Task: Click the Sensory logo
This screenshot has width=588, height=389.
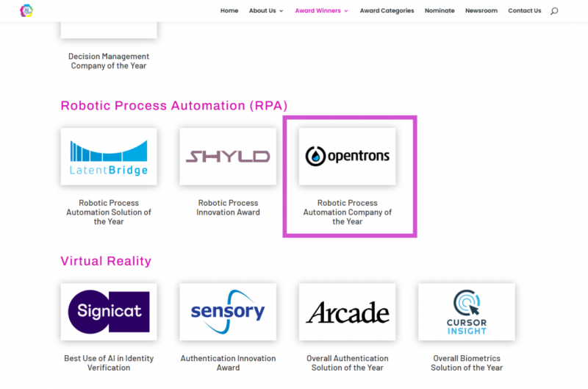Action: (228, 312)
